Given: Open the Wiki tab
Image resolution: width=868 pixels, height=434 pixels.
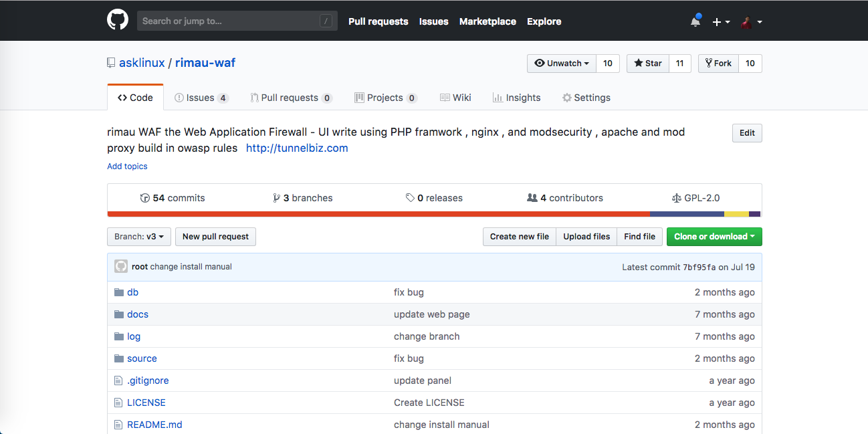Looking at the screenshot, I should click(455, 98).
